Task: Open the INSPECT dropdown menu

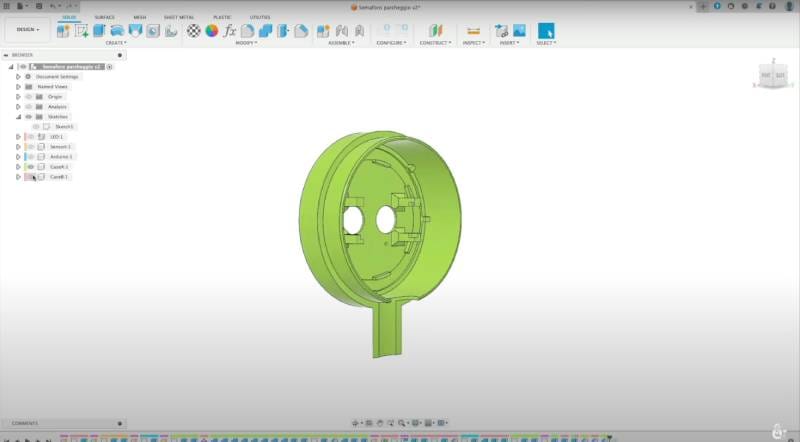Action: click(473, 43)
